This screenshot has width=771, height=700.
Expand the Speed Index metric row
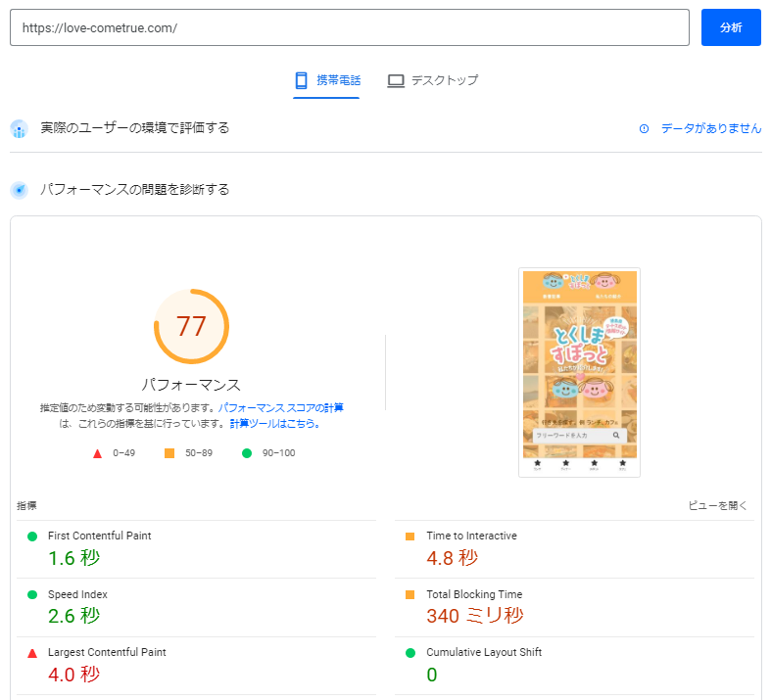77,594
